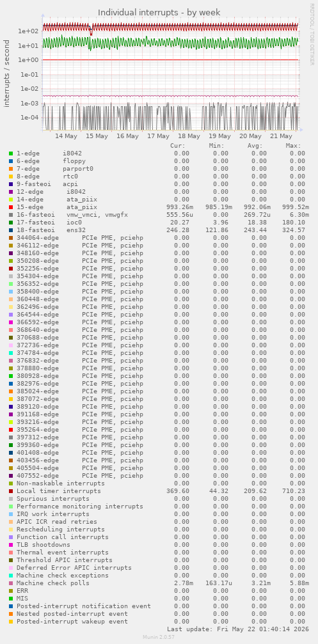The image size is (318, 644).
Task: Click the magenta TLB shootdowns legend swatch
Action: (11, 545)
